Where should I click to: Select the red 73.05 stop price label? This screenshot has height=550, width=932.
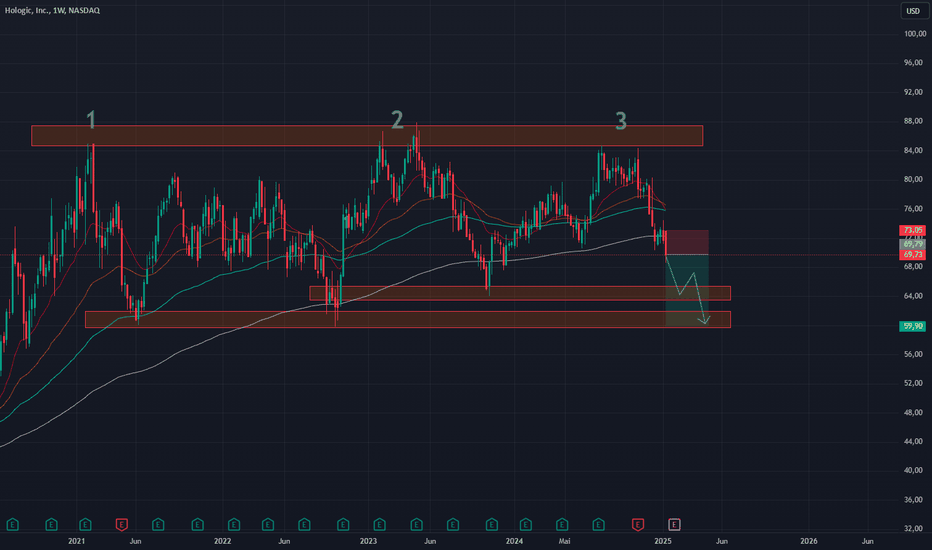[x=912, y=230]
